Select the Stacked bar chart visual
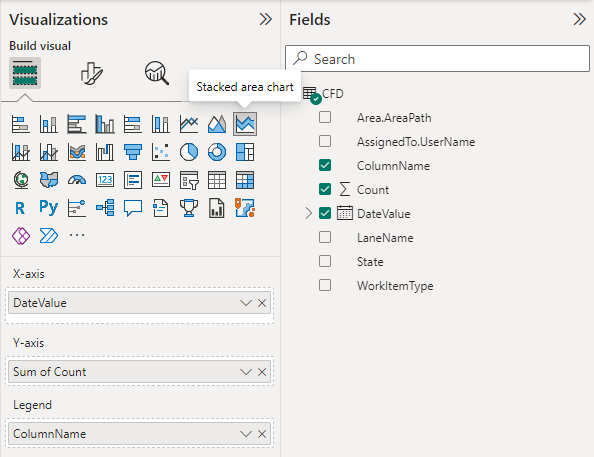Screen dimensions: 594x457 [x=20, y=124]
